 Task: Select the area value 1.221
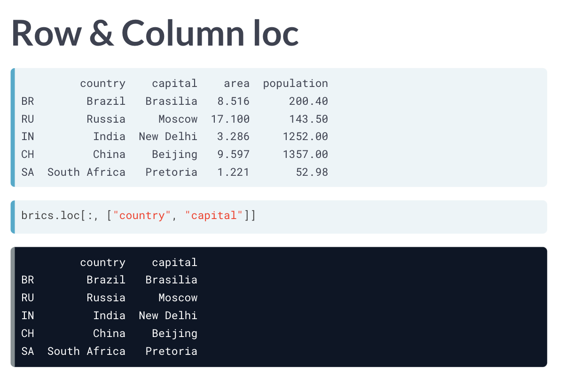pyautogui.click(x=234, y=172)
